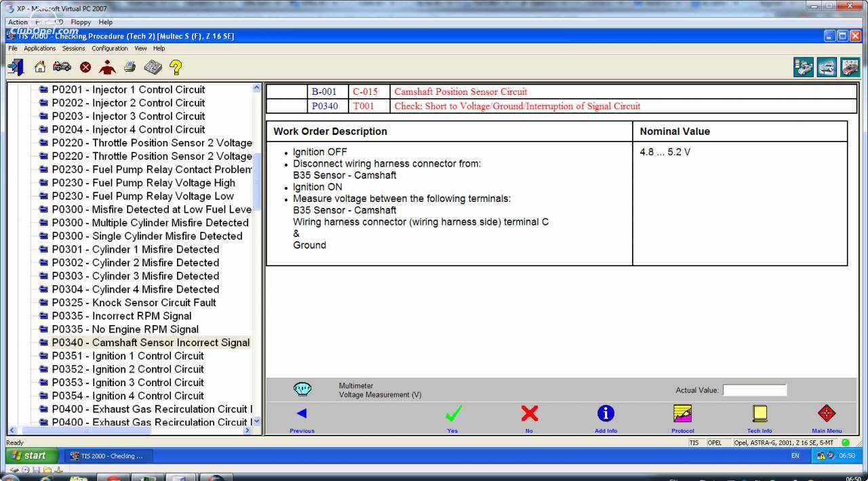Viewport: 868px width, 481px height.
Task: Click the book icon beside P0325 Knock Sensor
Action: coord(44,303)
